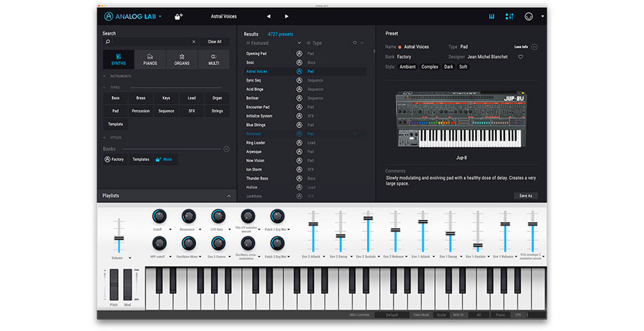The image size is (644, 331).
Task: Click the Mod wheel
Action: click(x=128, y=285)
